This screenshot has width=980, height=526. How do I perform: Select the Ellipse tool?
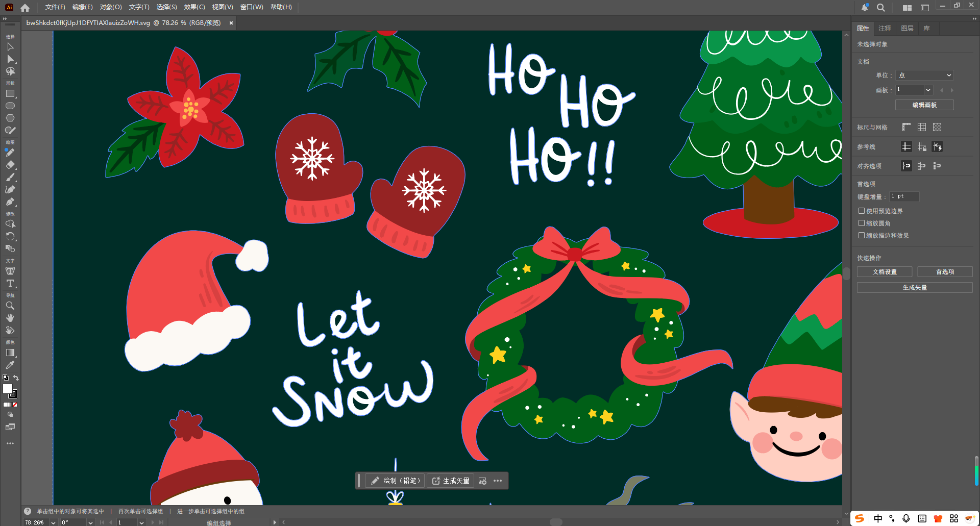click(x=10, y=106)
